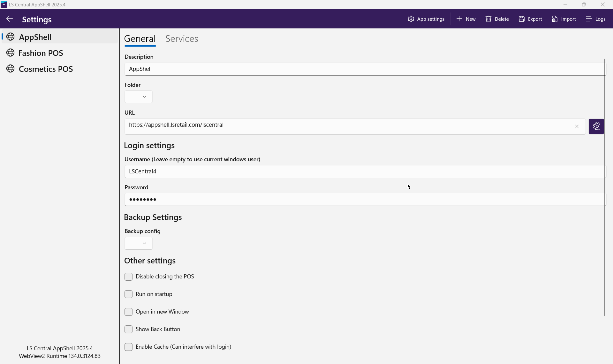Click the New plus icon
This screenshot has width=613, height=364.
(459, 19)
